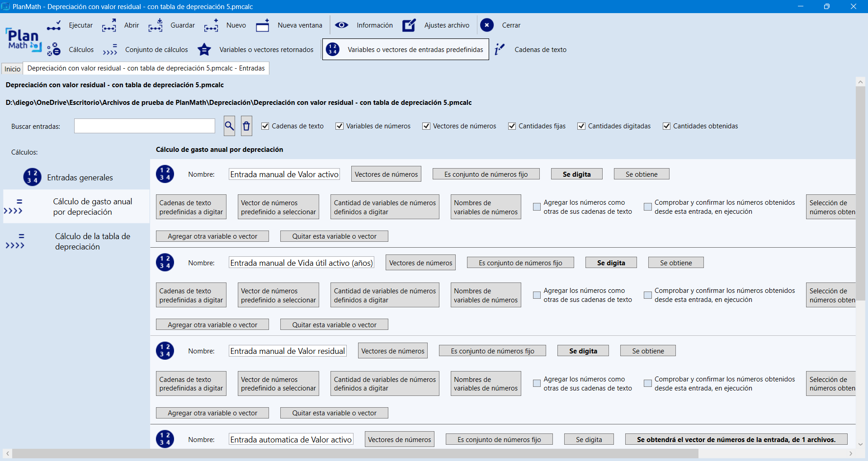Uncheck the Cadenas de texto filter
868x461 pixels.
265,126
